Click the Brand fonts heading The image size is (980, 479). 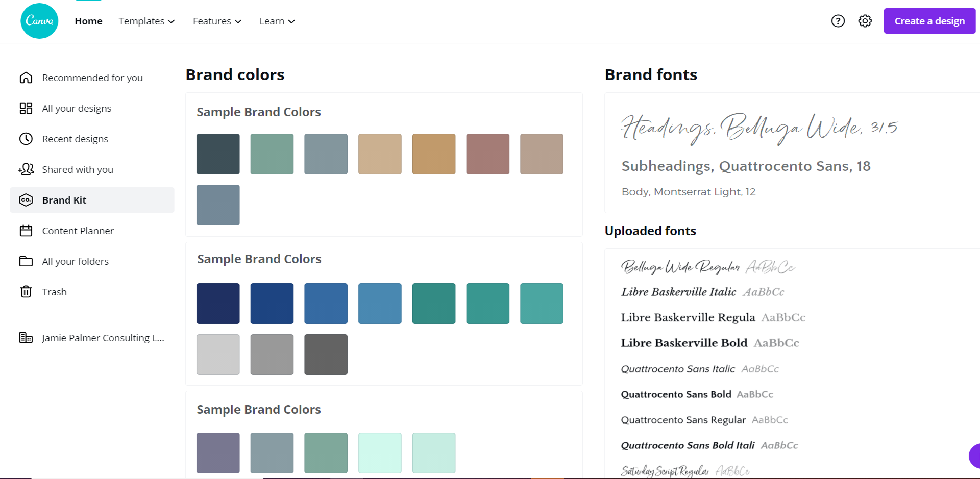651,75
